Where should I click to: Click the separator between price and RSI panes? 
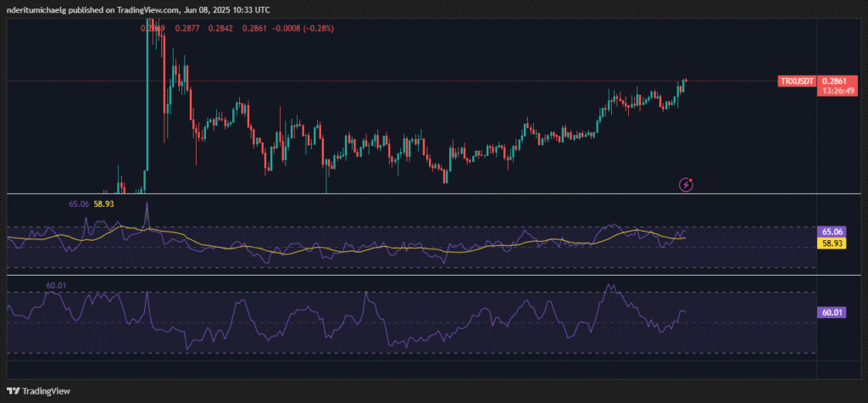tap(407, 194)
